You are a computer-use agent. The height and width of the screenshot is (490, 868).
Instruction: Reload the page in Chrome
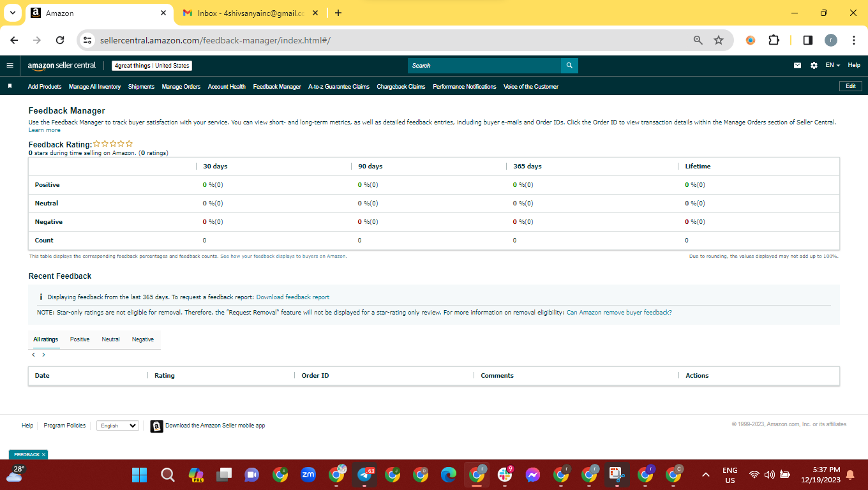(x=60, y=40)
